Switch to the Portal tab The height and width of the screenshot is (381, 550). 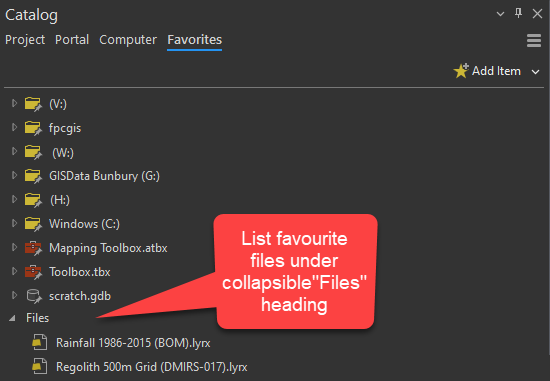pos(72,40)
